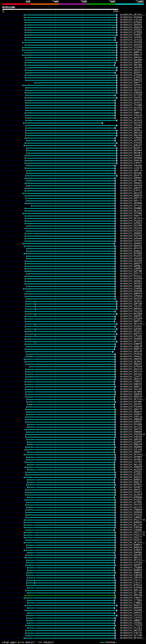
Task: Click the green ~80% identity legend segment
Action: [x=101, y=4]
